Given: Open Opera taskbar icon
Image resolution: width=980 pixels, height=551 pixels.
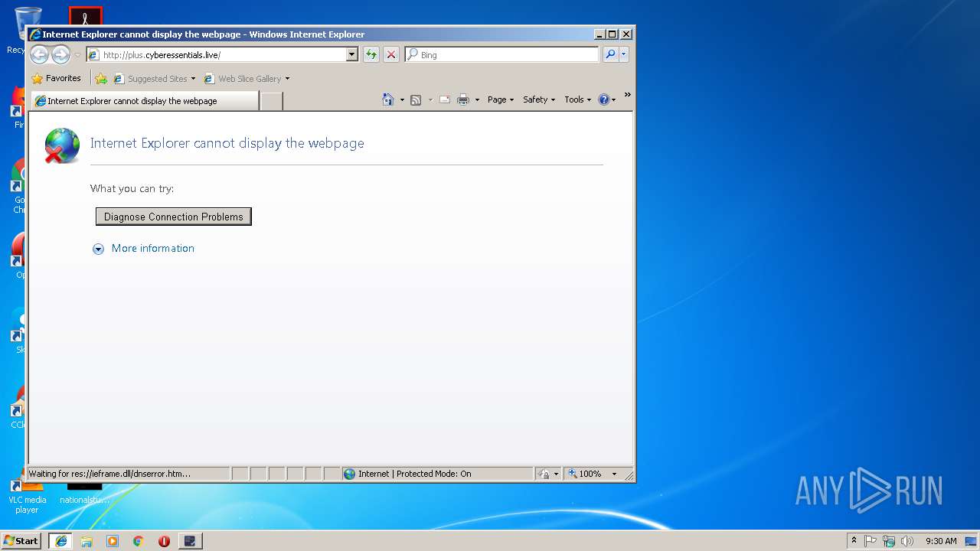Looking at the screenshot, I should [164, 541].
